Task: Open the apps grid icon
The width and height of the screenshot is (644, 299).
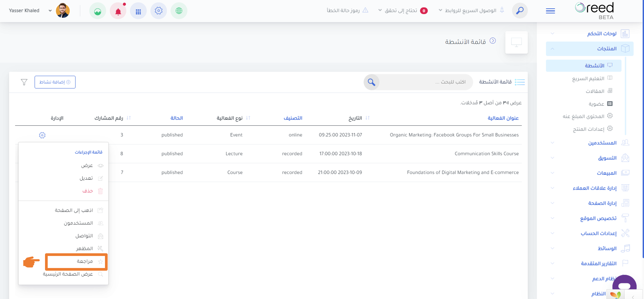Action: [138, 11]
